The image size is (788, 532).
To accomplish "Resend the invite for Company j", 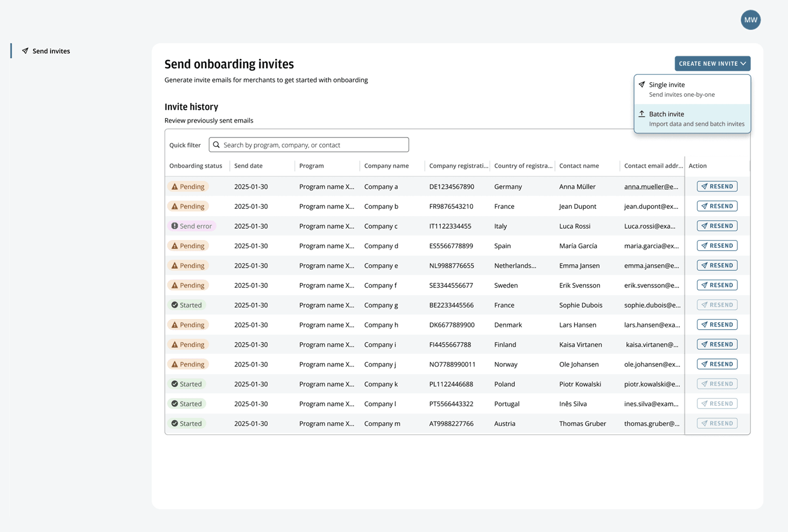I will (717, 364).
